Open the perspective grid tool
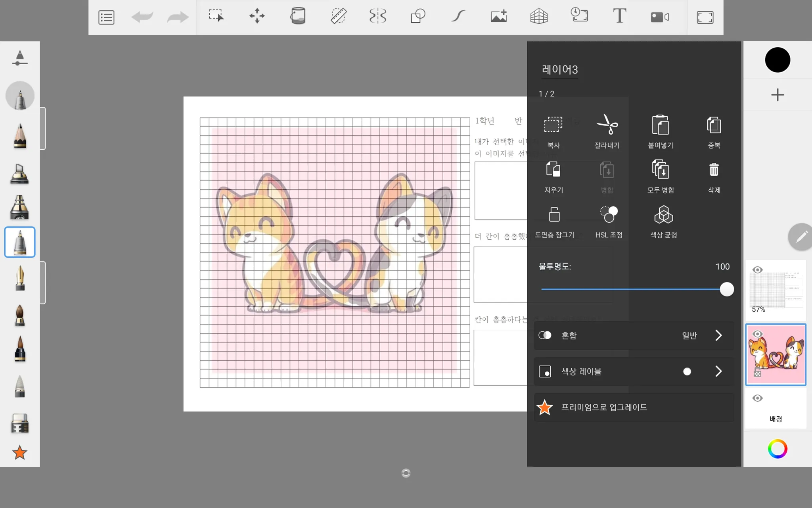The height and width of the screenshot is (508, 812). pos(539,17)
